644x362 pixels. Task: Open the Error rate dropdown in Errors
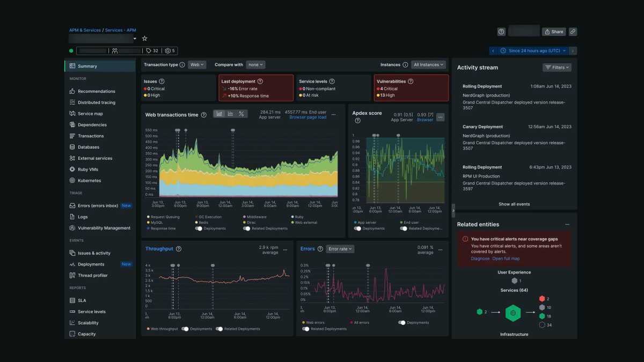[340, 249]
